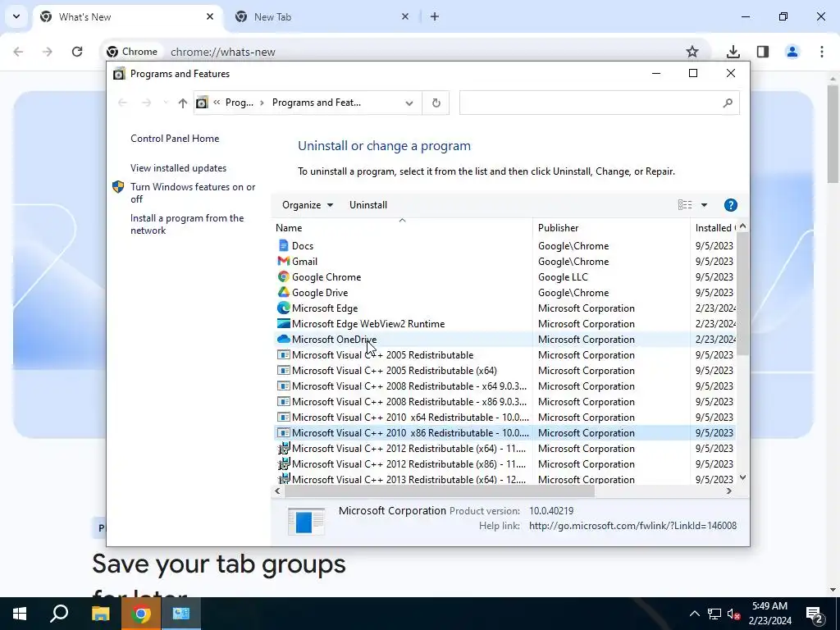Sort by Name column header
Viewport: 840px width, 630px height.
coord(402,228)
